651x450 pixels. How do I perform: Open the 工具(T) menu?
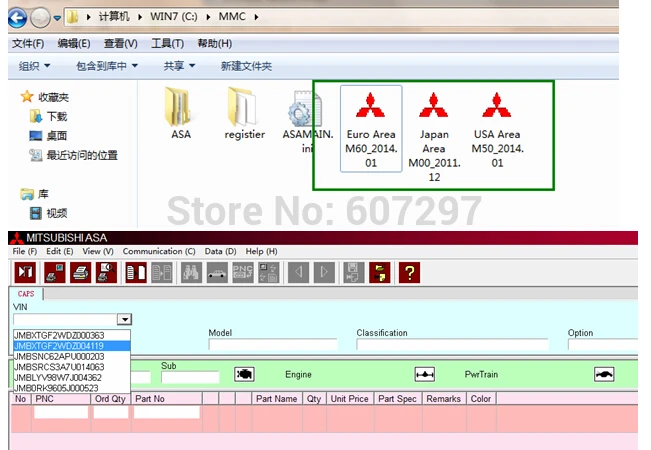167,43
